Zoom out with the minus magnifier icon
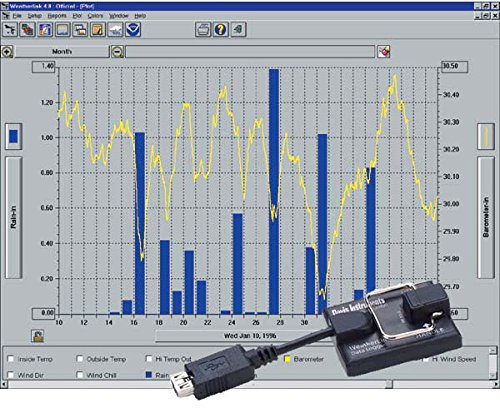Screen dimensions: 500x408 [117, 52]
